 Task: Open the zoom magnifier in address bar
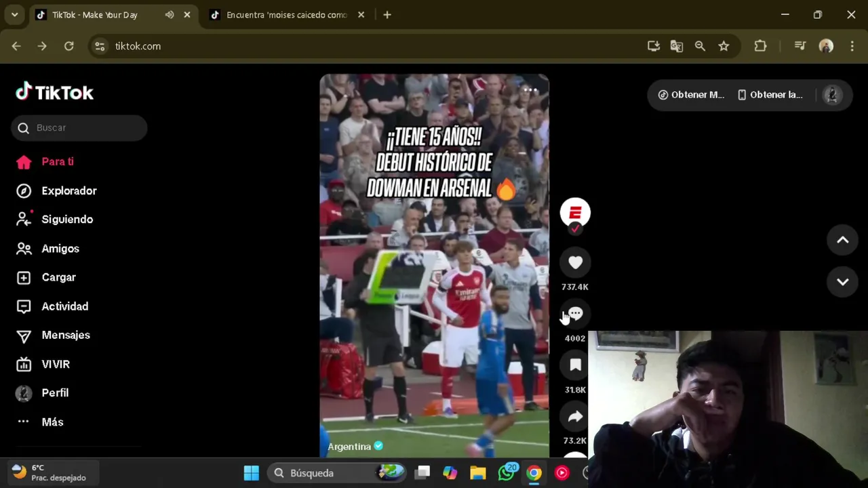coord(700,46)
